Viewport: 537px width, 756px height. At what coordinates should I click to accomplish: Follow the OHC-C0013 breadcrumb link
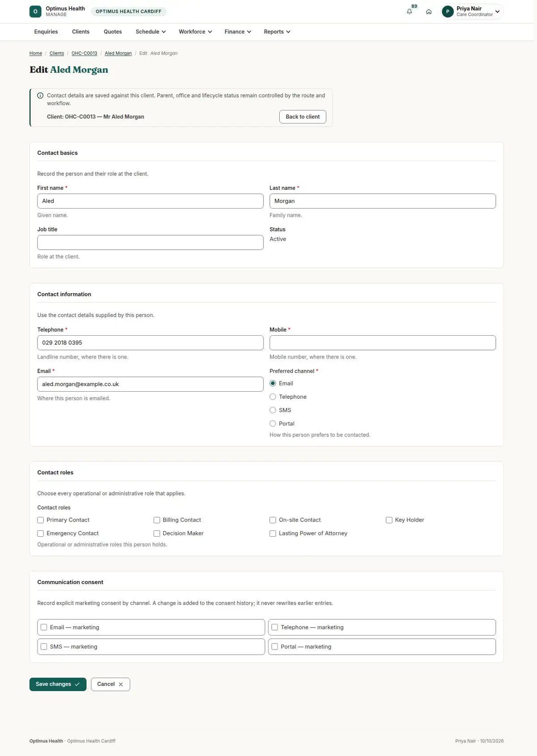(x=84, y=53)
